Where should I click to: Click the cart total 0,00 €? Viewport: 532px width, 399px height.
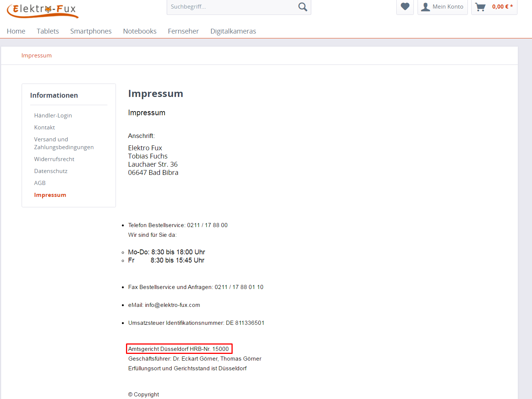tap(503, 7)
